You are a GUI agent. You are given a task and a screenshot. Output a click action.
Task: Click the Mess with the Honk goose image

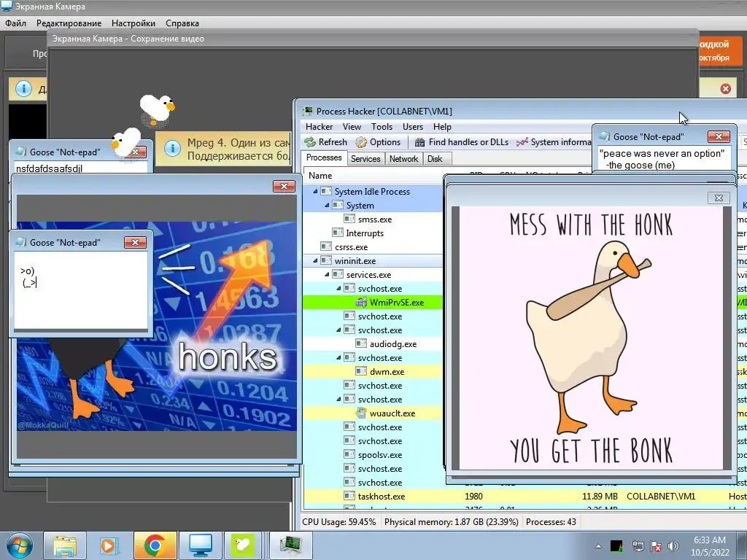[591, 338]
